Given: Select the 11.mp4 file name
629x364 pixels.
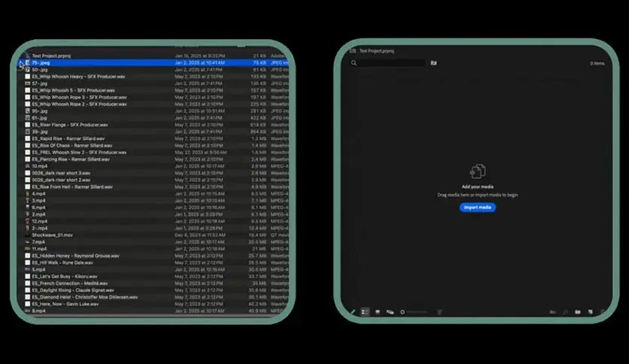Looking at the screenshot, I should tap(39, 249).
